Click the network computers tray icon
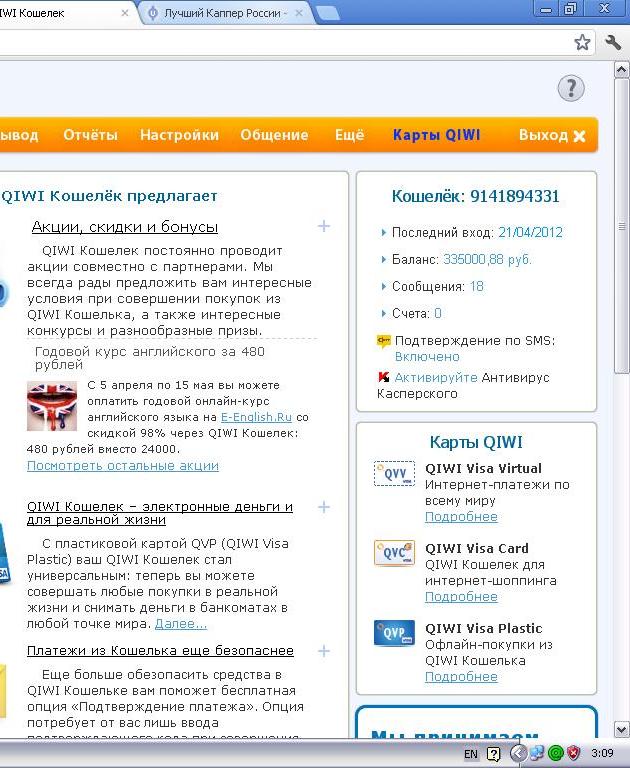 [x=537, y=753]
